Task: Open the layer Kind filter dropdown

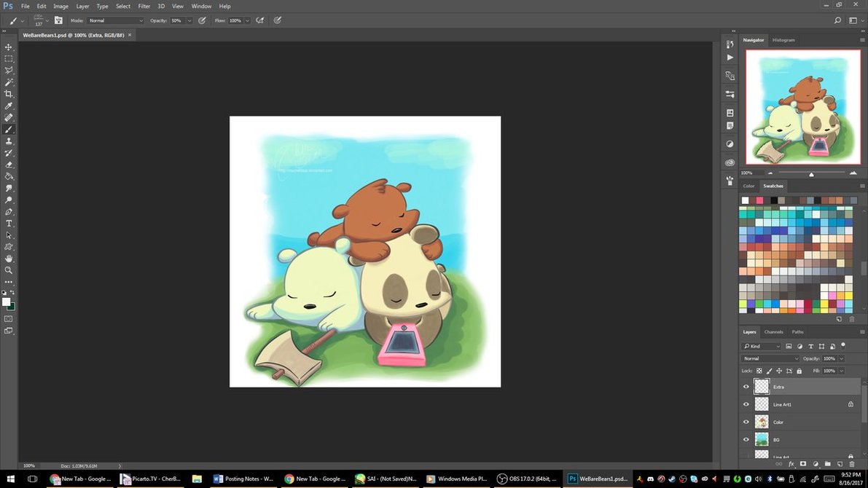Action: coord(762,346)
